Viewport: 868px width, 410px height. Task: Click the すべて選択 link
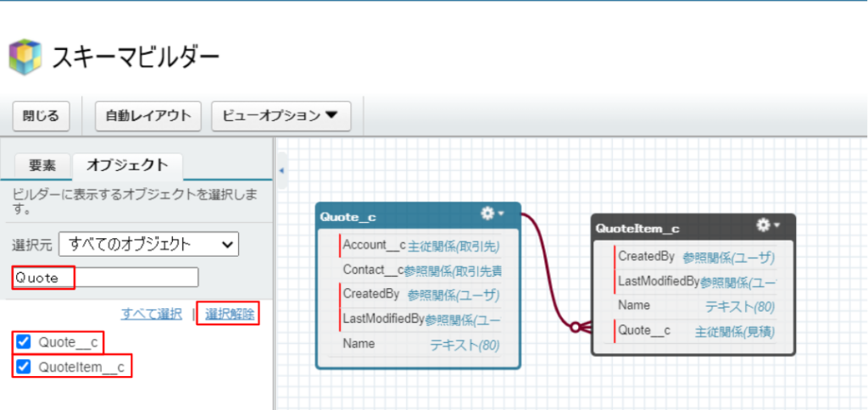click(152, 314)
